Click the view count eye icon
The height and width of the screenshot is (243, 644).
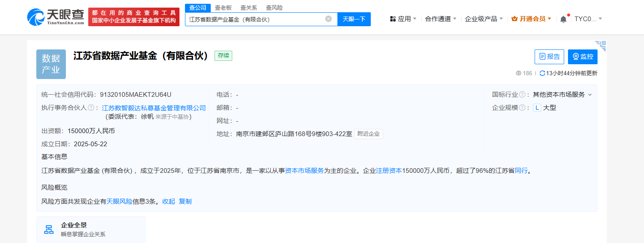[519, 73]
